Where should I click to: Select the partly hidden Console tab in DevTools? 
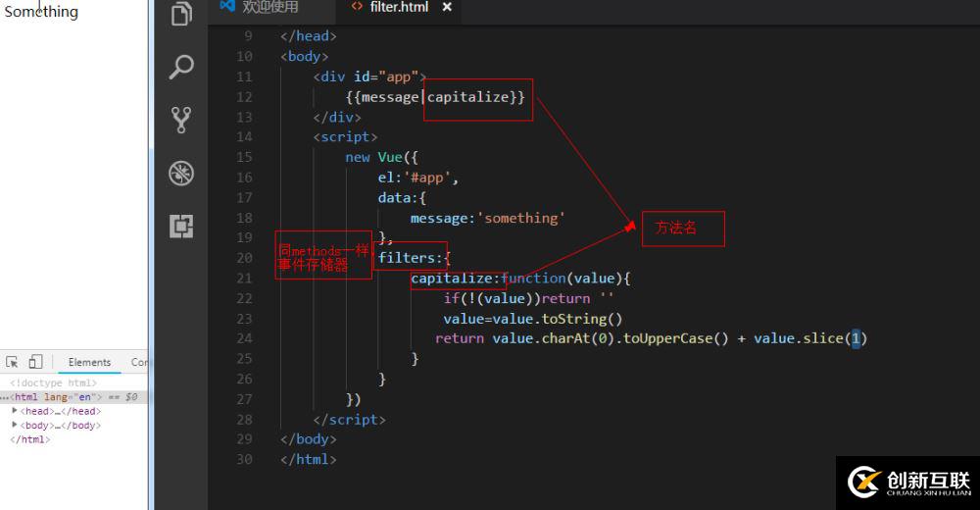pos(139,362)
